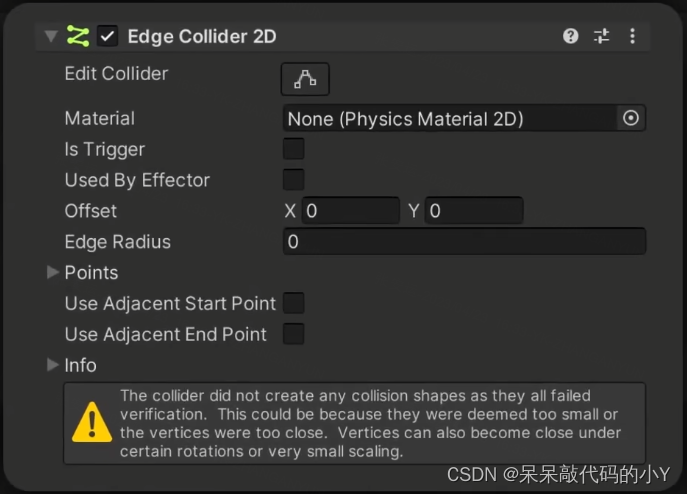Expand the Points list foldout
The image size is (687, 494).
[53, 272]
